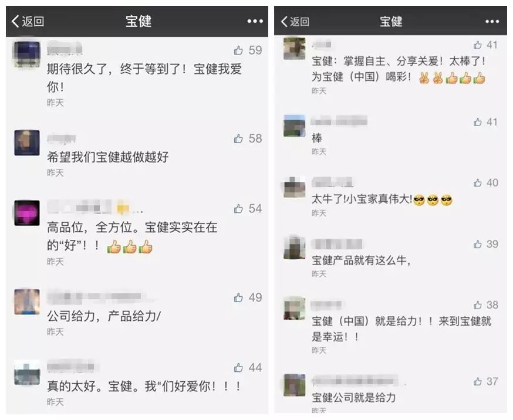This screenshot has width=513, height=420.
Task: Open more options in left screen header
Action: pos(255,21)
